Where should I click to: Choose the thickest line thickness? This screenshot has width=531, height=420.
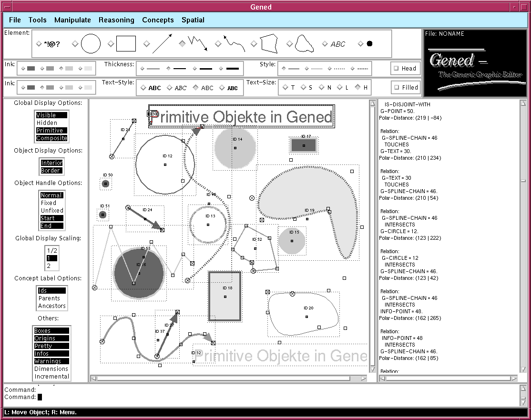(x=229, y=69)
